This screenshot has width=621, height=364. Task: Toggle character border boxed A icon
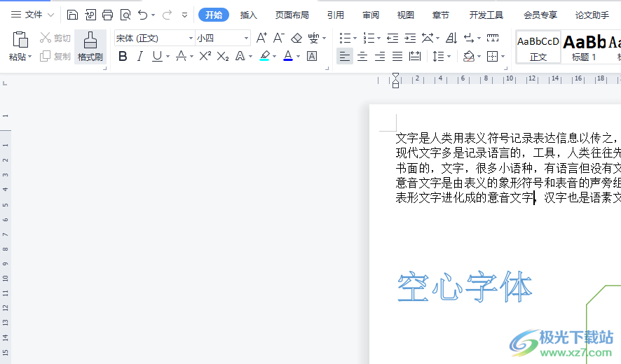tap(312, 56)
